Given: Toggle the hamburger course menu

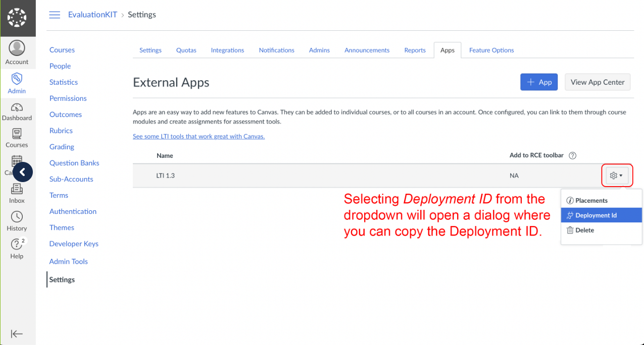Looking at the screenshot, I should pos(55,15).
